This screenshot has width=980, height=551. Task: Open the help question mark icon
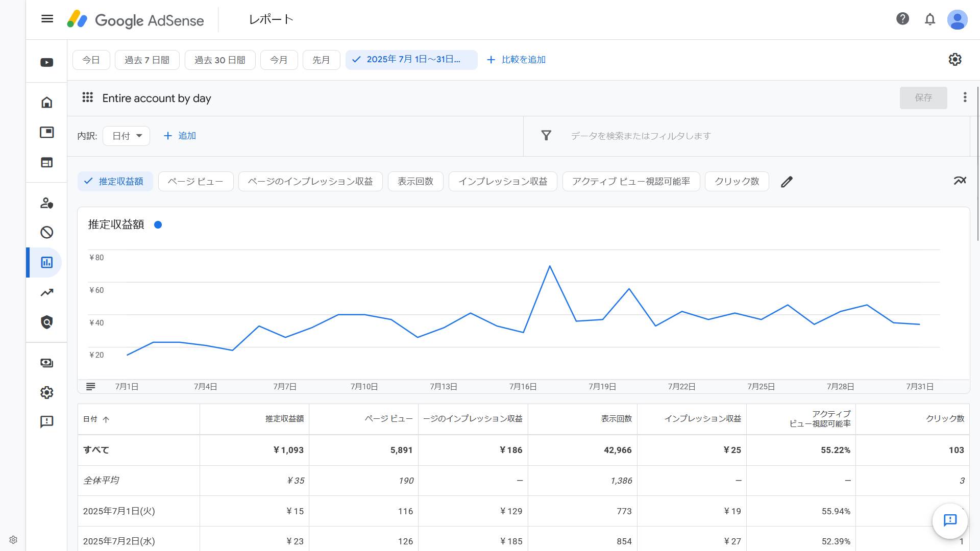pyautogui.click(x=902, y=19)
